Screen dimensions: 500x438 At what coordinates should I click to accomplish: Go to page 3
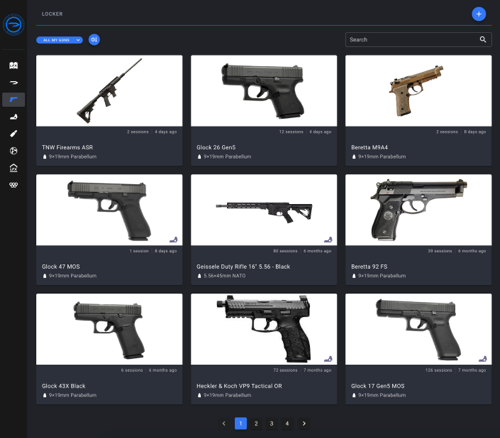[272, 423]
